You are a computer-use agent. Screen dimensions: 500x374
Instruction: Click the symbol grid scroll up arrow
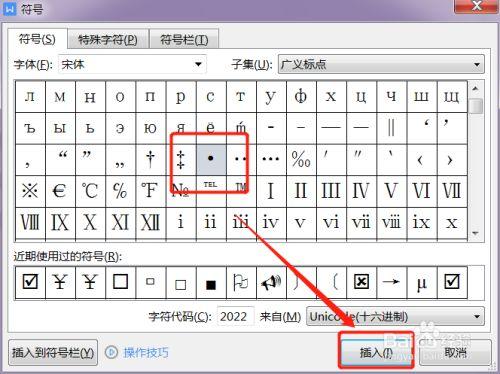476,89
